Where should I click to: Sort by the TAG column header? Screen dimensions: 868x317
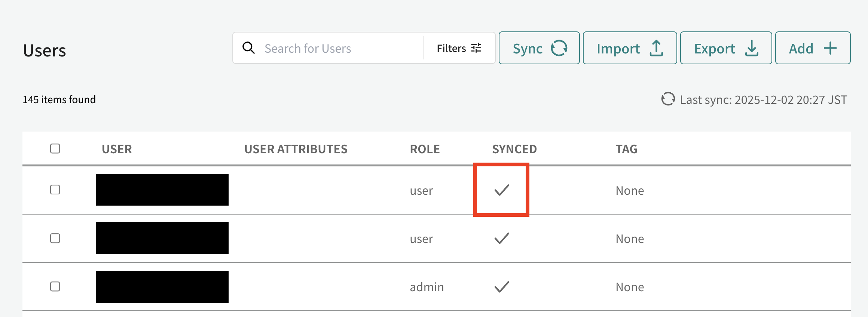click(627, 149)
